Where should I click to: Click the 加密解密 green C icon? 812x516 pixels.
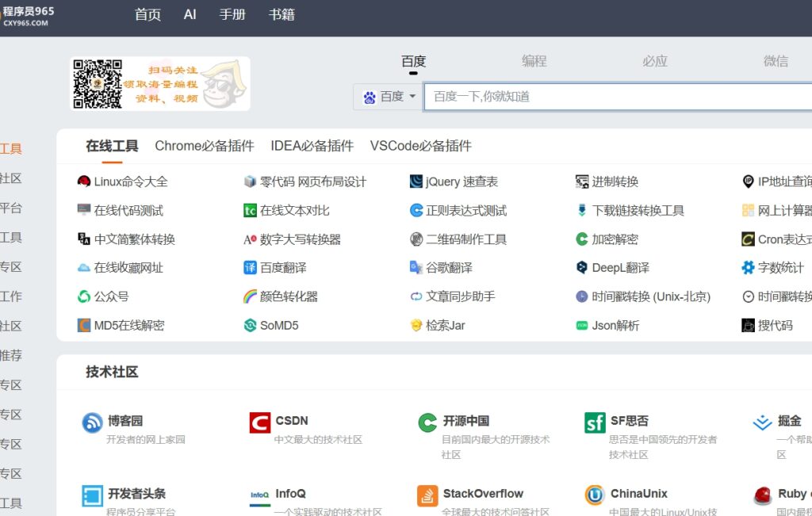point(582,239)
